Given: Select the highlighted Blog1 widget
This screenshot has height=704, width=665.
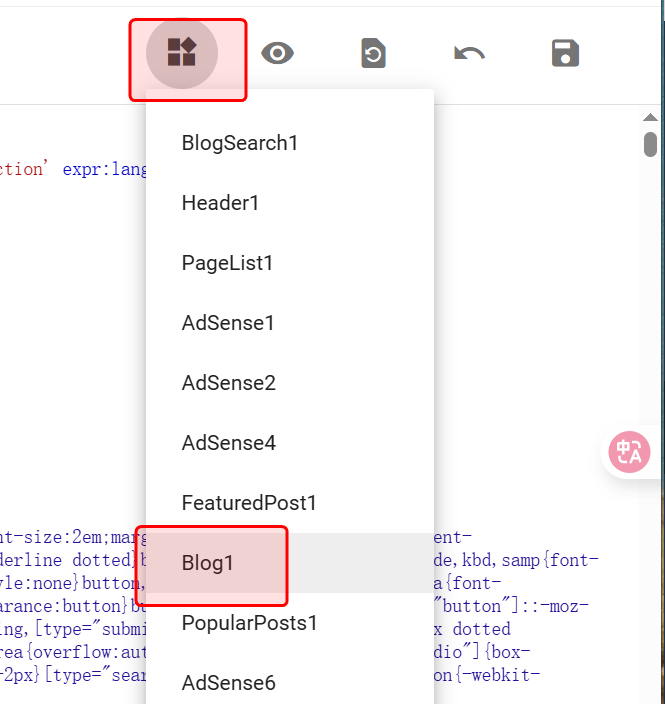Looking at the screenshot, I should (208, 563).
